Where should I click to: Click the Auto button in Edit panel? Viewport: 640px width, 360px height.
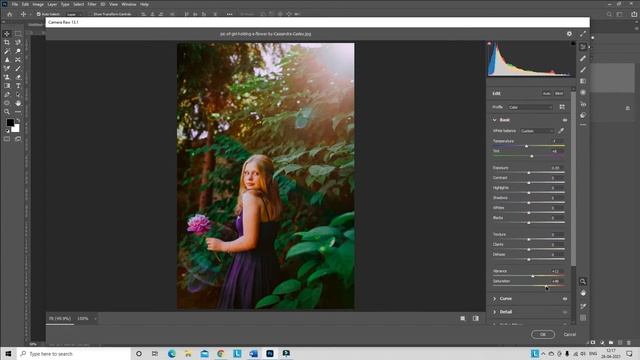tap(546, 93)
